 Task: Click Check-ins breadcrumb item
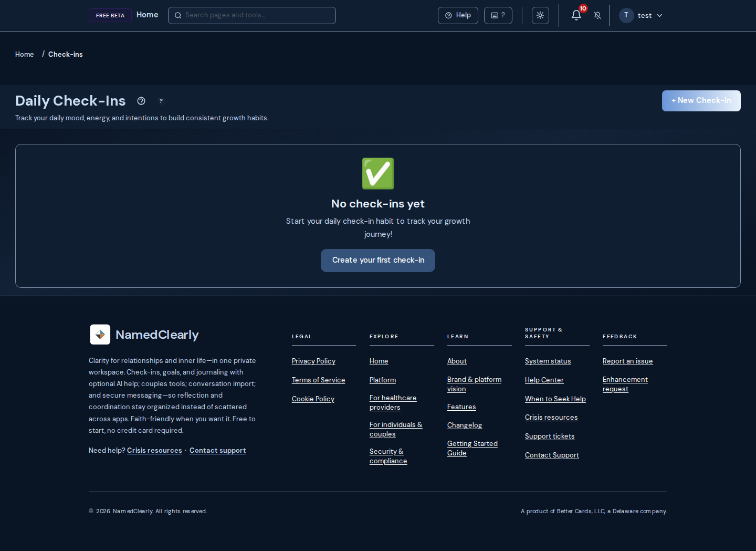[66, 54]
